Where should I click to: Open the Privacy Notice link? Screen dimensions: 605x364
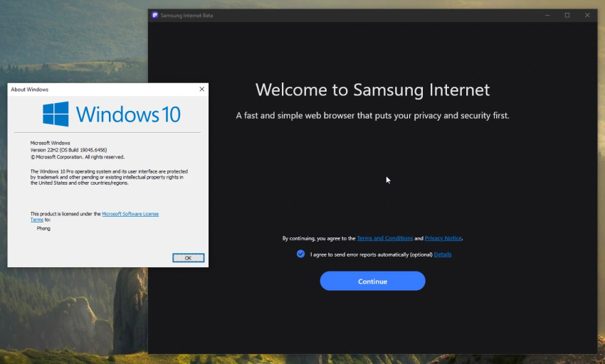tap(443, 238)
